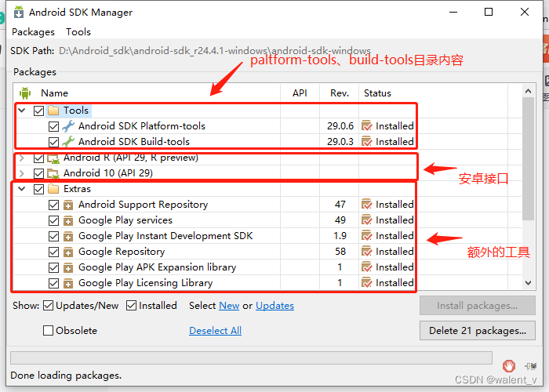The width and height of the screenshot is (549, 392).
Task: Click the Install packages button
Action: pos(477,306)
